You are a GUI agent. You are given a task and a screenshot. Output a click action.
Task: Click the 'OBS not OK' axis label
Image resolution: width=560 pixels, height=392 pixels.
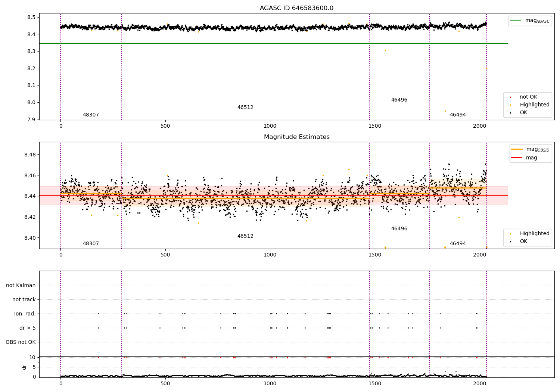point(21,342)
